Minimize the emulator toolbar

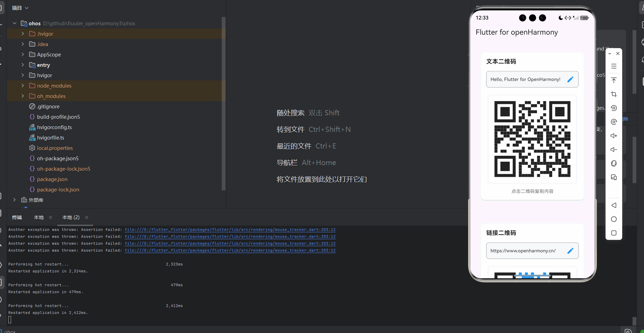(x=610, y=54)
